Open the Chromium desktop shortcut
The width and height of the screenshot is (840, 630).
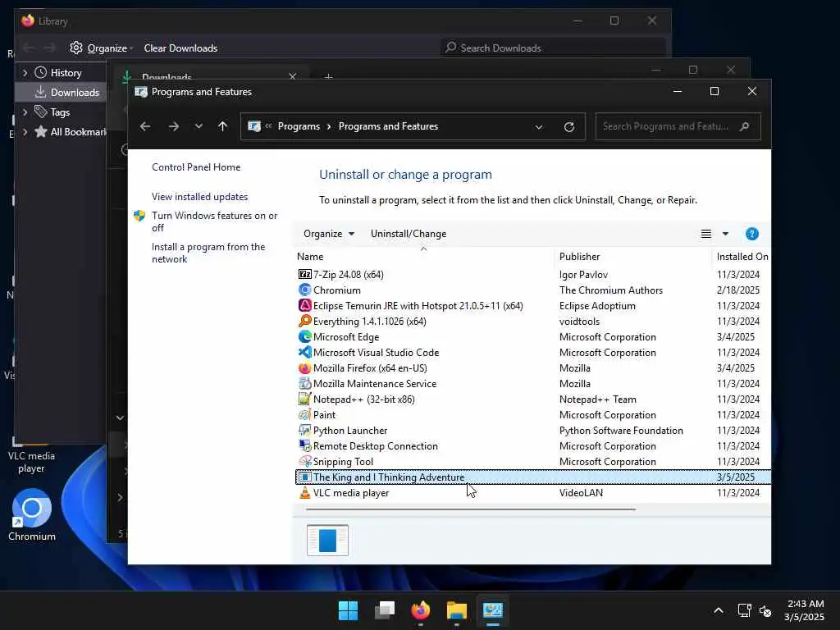[x=32, y=515]
